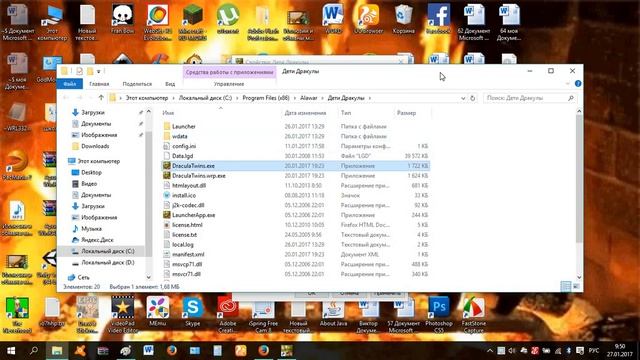Viewport: 640px width, 360px height.
Task: Select DraculaTwins.wrp.exe file
Action: pyautogui.click(x=198, y=176)
